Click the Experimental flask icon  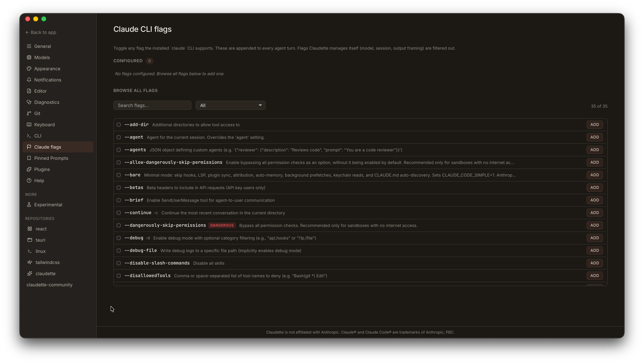click(29, 205)
